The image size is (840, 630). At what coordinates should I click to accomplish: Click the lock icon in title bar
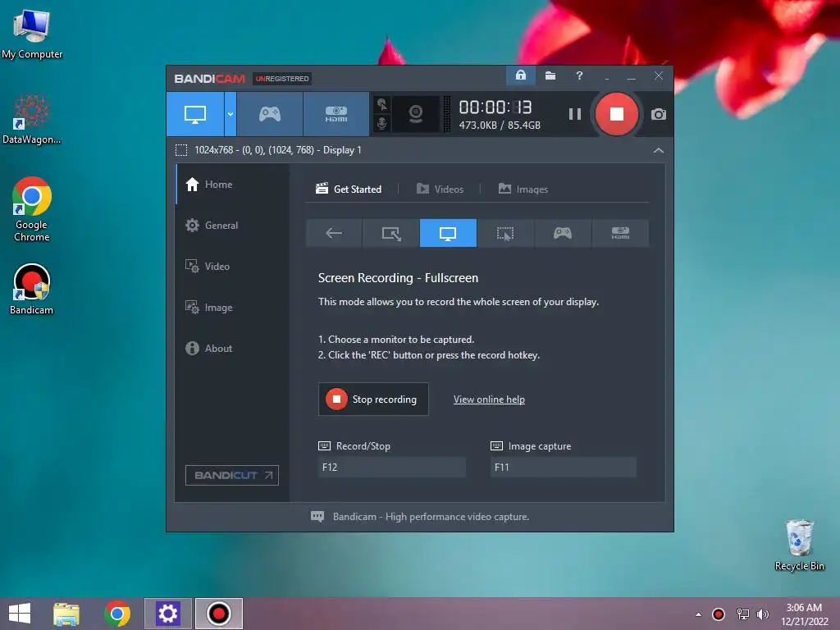tap(521, 75)
